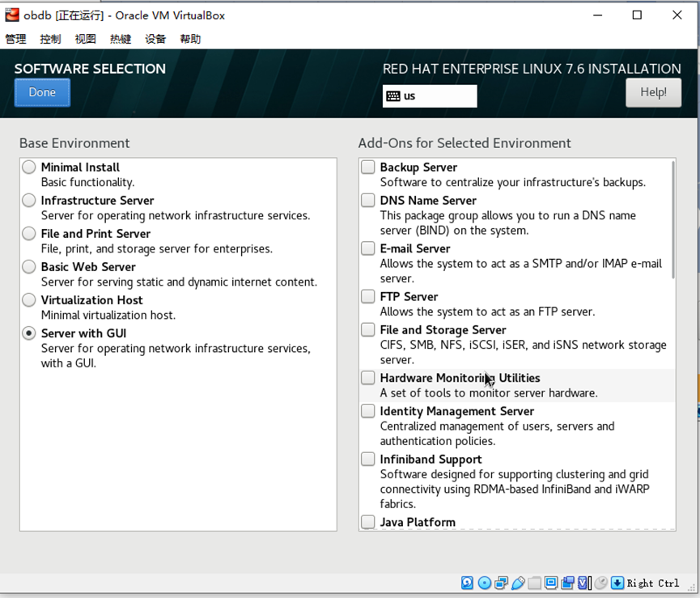
Task: Click the us keyboard layout selector
Action: [429, 96]
